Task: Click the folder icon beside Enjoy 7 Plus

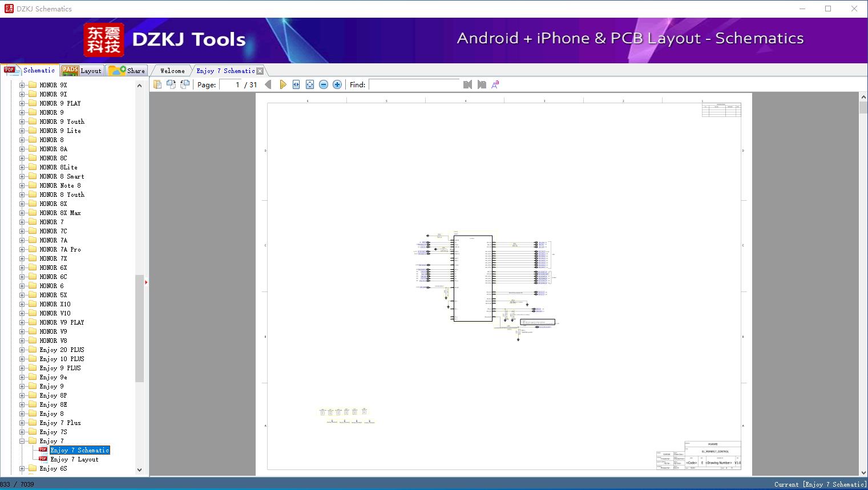Action: pyautogui.click(x=33, y=423)
